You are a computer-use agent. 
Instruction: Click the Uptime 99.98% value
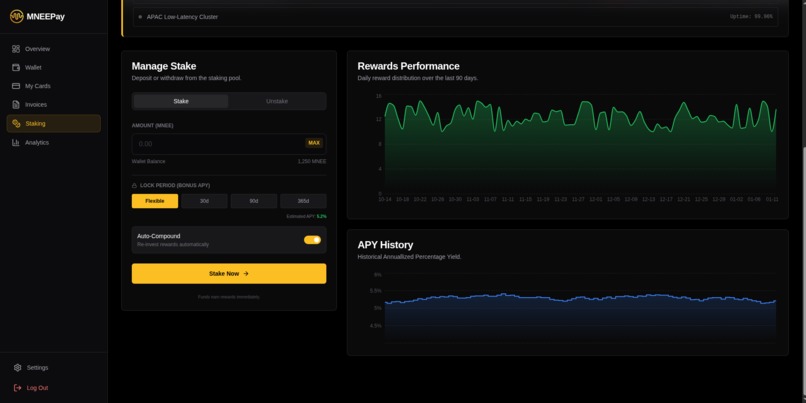pos(751,17)
